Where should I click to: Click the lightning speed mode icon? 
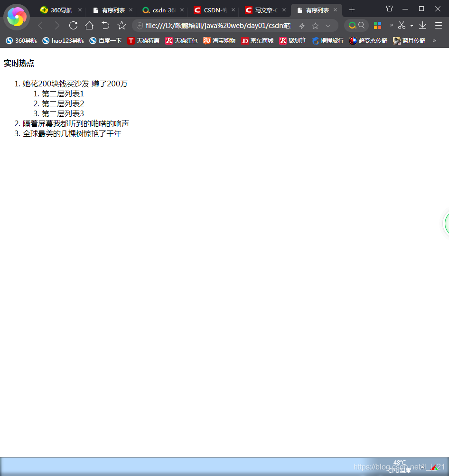tap(302, 26)
